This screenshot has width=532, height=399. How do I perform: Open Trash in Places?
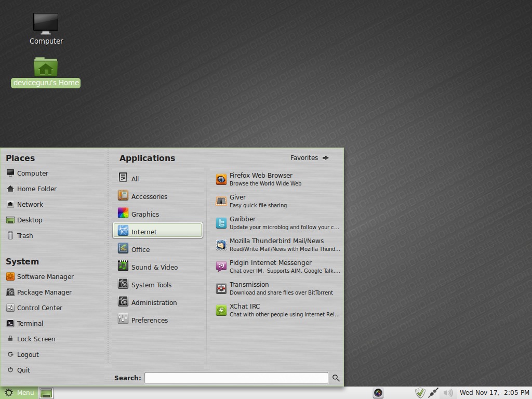tap(20, 235)
